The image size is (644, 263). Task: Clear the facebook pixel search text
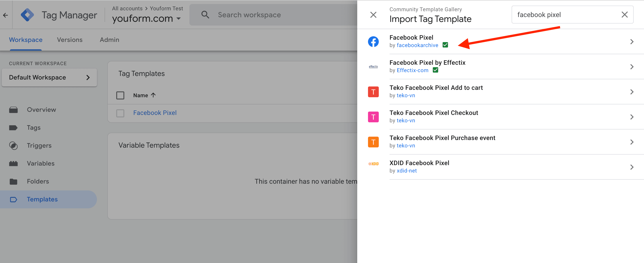pyautogui.click(x=624, y=15)
